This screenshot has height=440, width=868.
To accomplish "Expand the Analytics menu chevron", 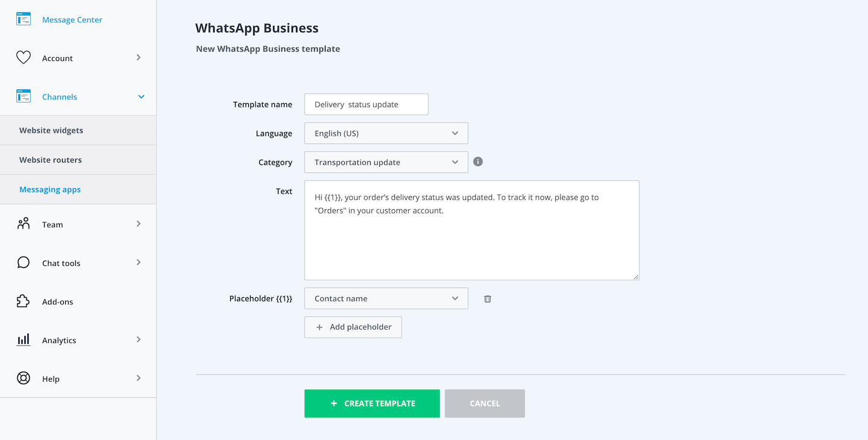I will click(139, 339).
